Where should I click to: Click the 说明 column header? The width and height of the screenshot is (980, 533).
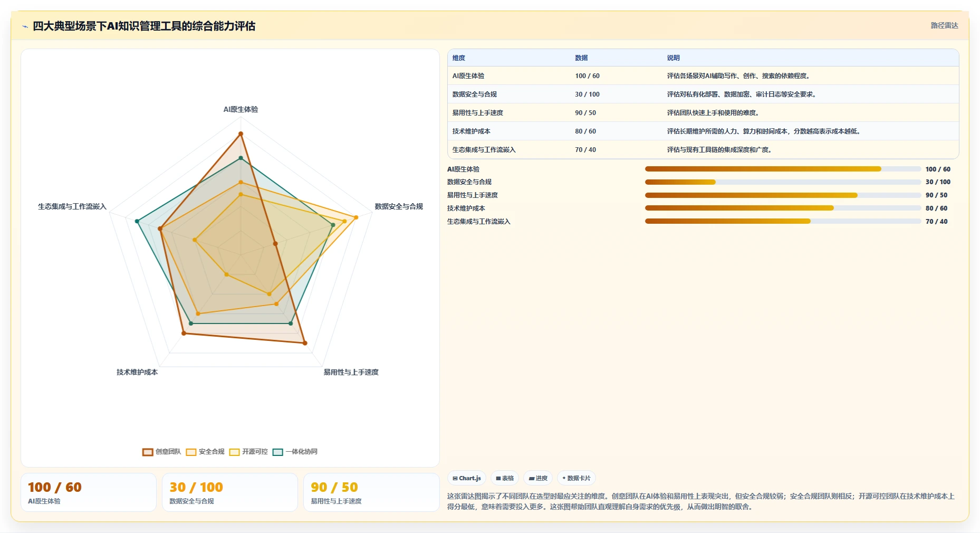(673, 58)
